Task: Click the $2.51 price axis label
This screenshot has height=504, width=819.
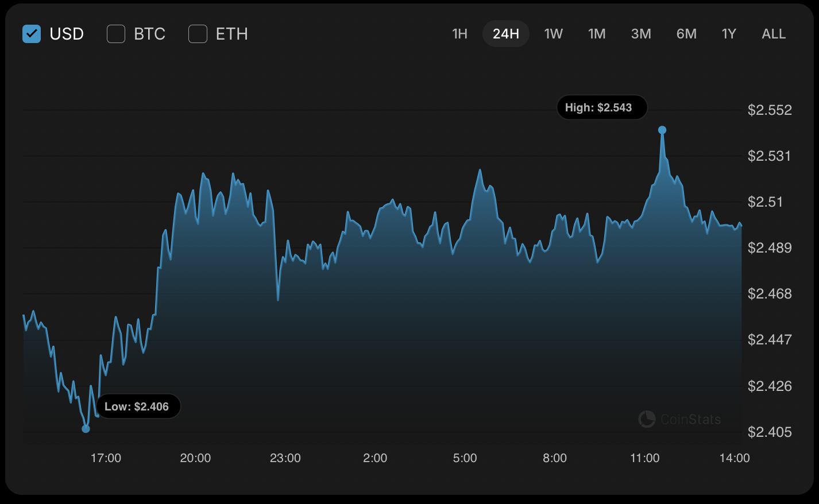Action: click(x=765, y=202)
